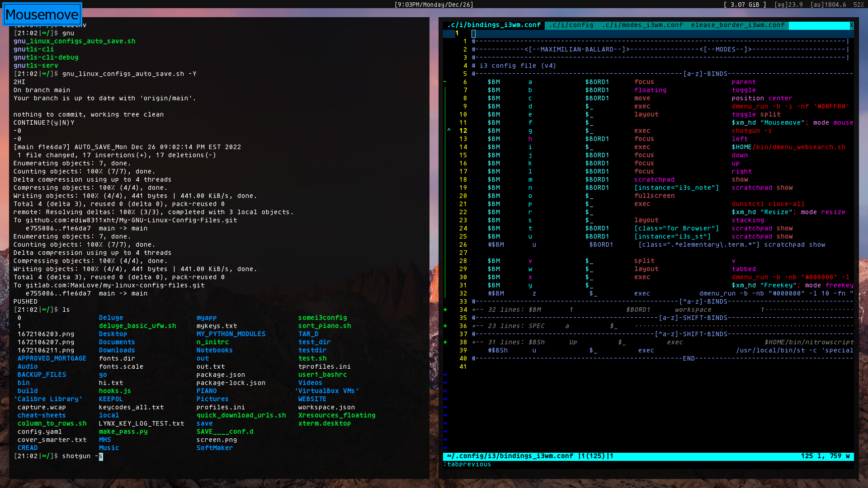Click the vim status line file path
Viewport: 868px width, 488px height.
tap(510, 456)
